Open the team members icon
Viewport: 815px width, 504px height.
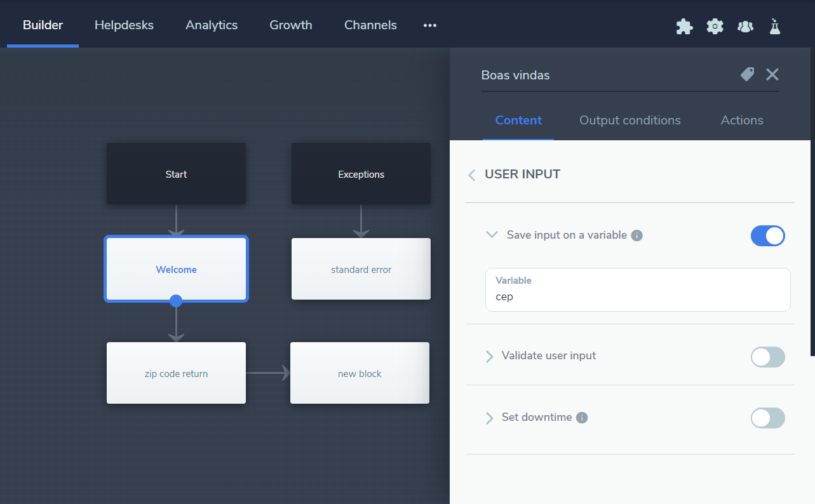[745, 26]
